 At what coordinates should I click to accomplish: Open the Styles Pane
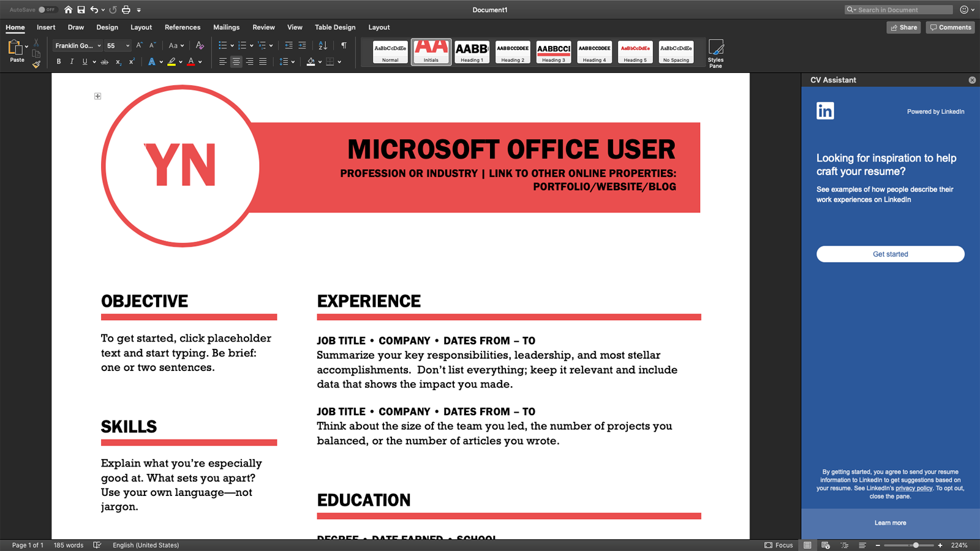click(715, 54)
